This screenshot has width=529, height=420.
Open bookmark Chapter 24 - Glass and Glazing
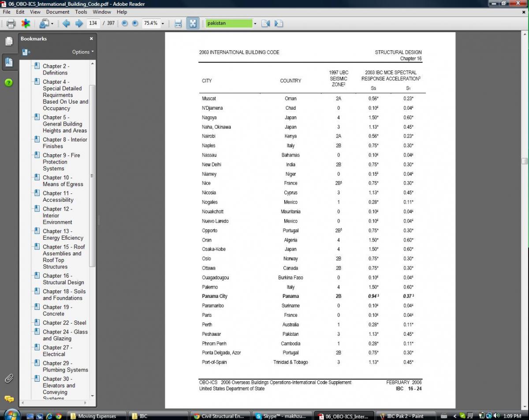[x=65, y=335]
